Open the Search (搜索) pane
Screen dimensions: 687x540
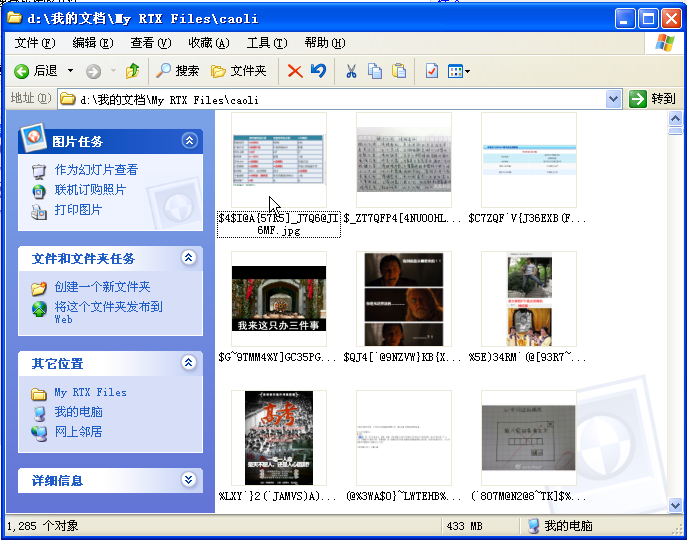[x=177, y=71]
